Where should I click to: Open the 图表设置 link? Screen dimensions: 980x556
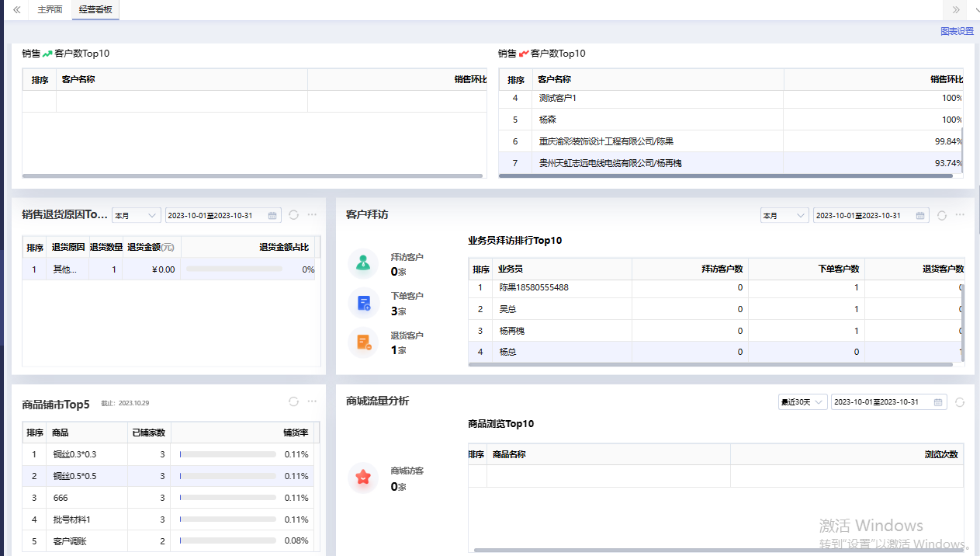coord(956,31)
